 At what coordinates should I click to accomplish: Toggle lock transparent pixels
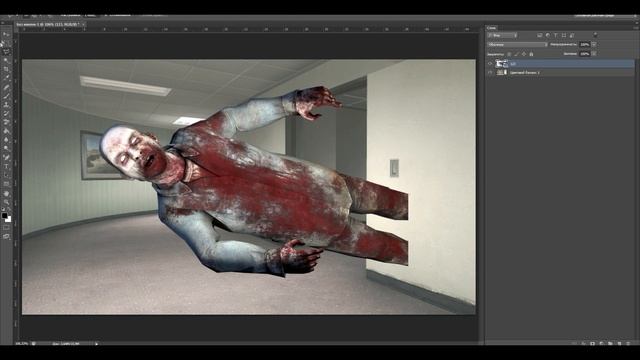(509, 54)
